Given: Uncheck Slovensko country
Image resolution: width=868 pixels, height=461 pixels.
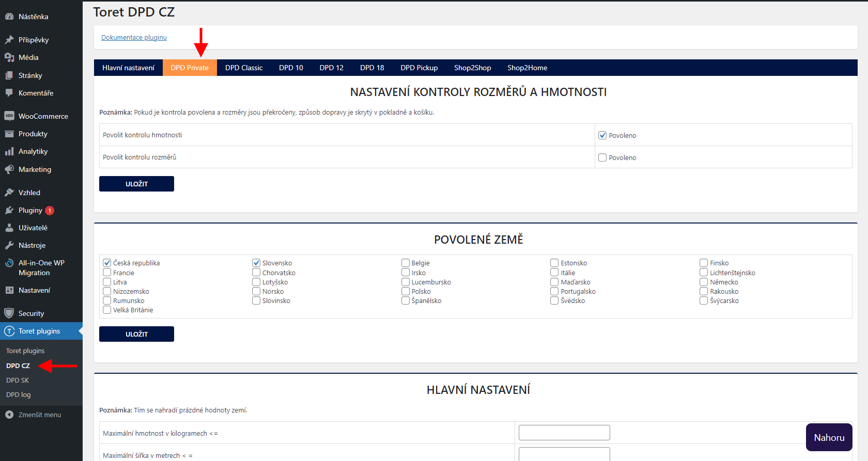Looking at the screenshot, I should coord(256,263).
